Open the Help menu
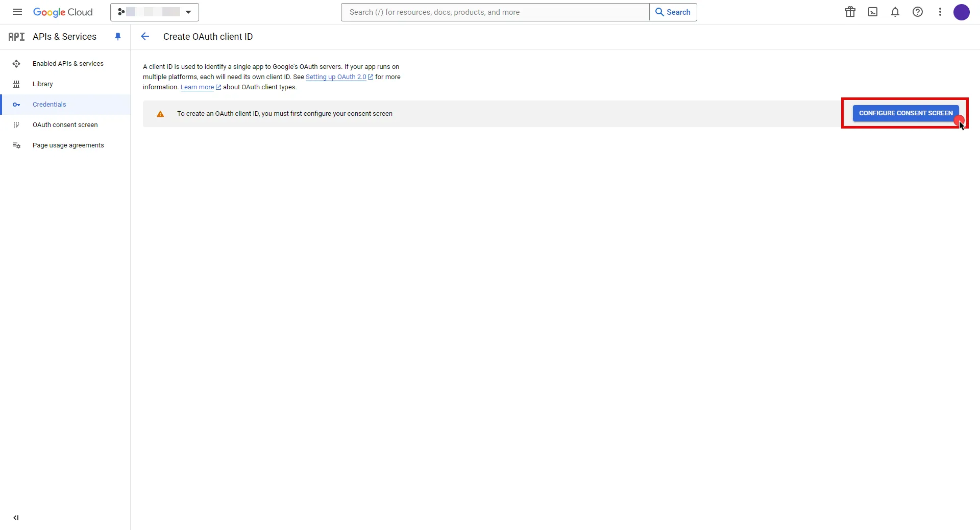This screenshot has width=980, height=530. [917, 12]
